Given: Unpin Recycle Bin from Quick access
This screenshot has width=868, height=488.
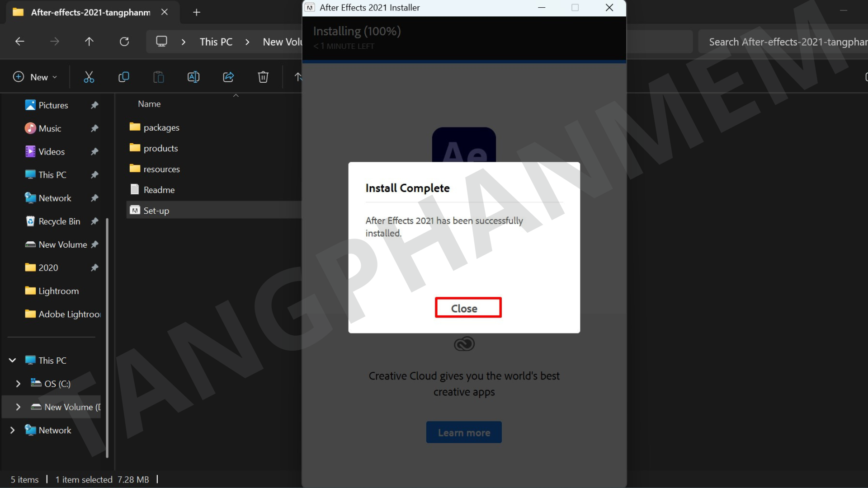Looking at the screenshot, I should tap(94, 221).
